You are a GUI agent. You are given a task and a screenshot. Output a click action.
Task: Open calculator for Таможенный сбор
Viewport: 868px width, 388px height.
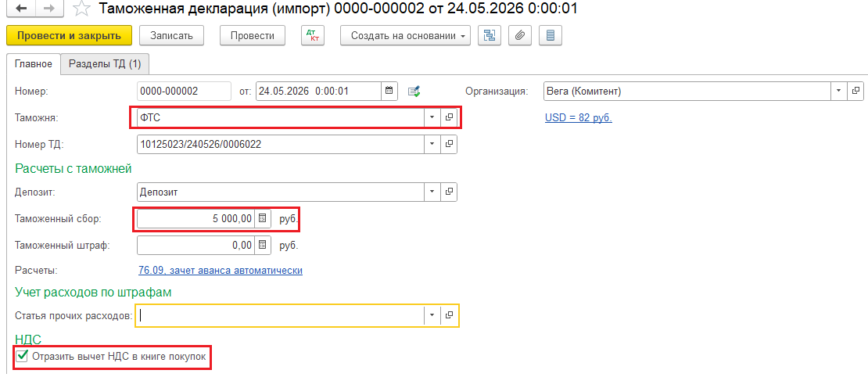pos(263,218)
